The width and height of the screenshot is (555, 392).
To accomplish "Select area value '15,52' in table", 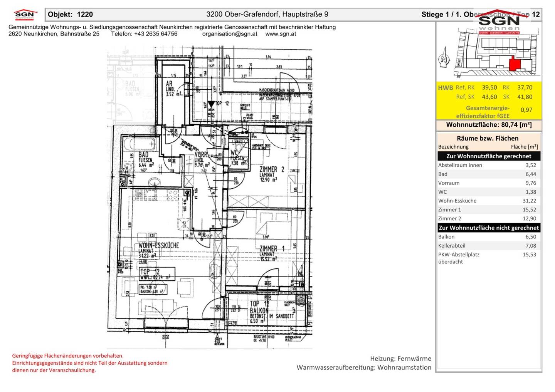I will coord(529,209).
